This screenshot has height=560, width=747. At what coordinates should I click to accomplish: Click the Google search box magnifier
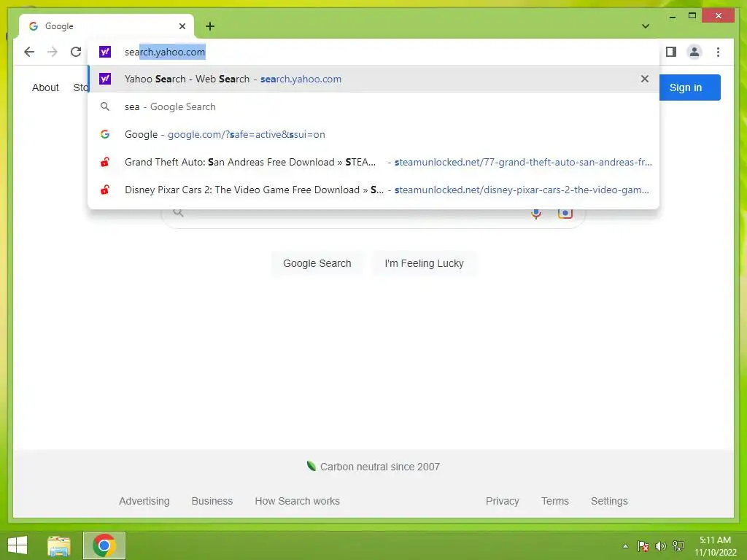(x=178, y=212)
